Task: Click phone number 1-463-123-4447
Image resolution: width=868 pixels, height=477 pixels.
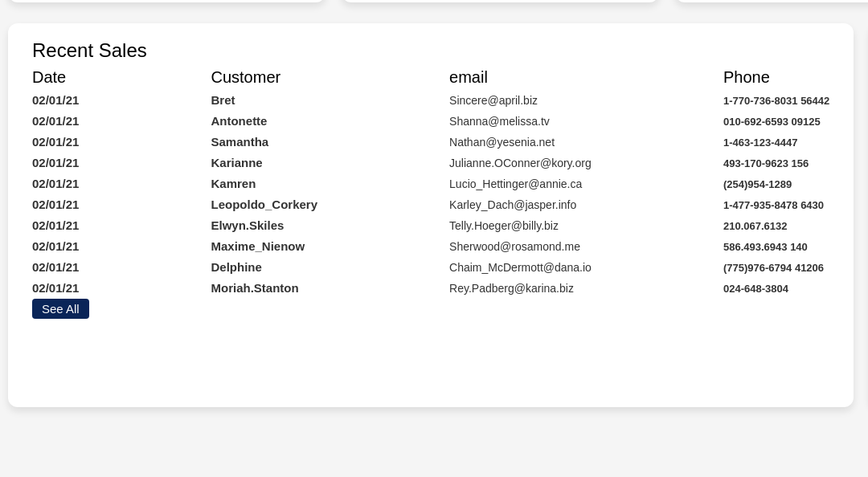Action: (759, 142)
